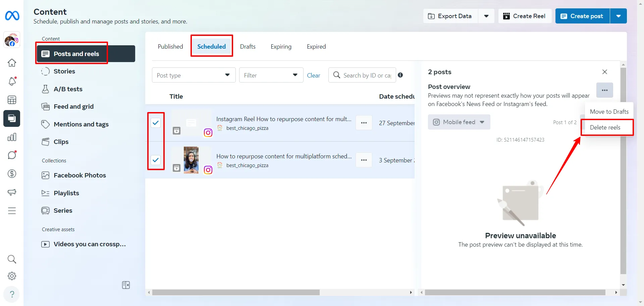Open the Ads megaphone icon
This screenshot has height=306, width=644.
coord(12,192)
